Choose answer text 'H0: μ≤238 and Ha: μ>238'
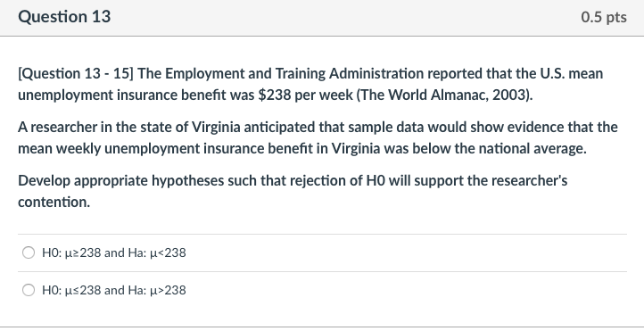The height and width of the screenshot is (331, 644). click(x=114, y=290)
